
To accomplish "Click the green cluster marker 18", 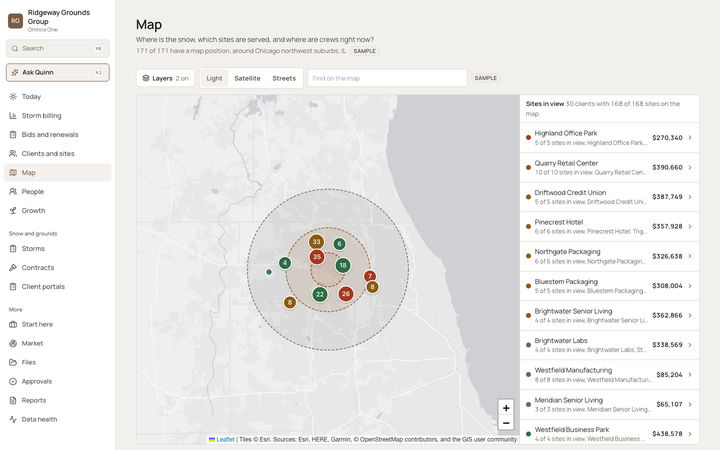I will [343, 265].
